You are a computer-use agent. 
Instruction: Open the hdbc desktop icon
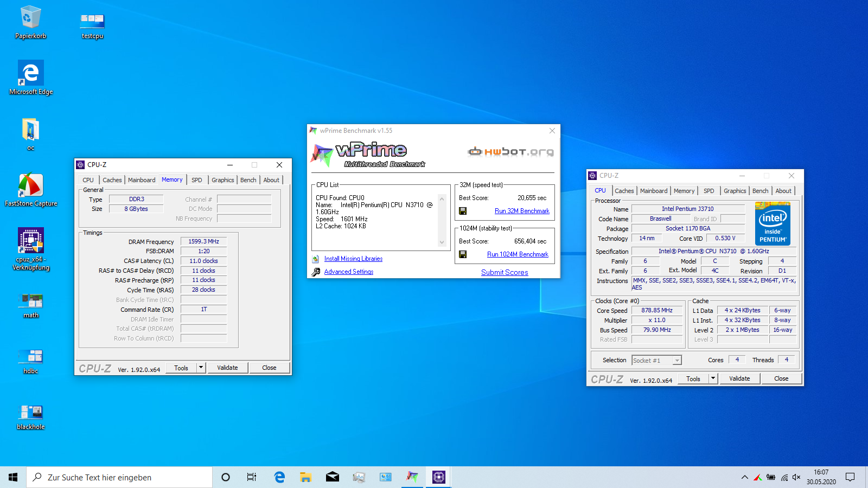coord(31,362)
